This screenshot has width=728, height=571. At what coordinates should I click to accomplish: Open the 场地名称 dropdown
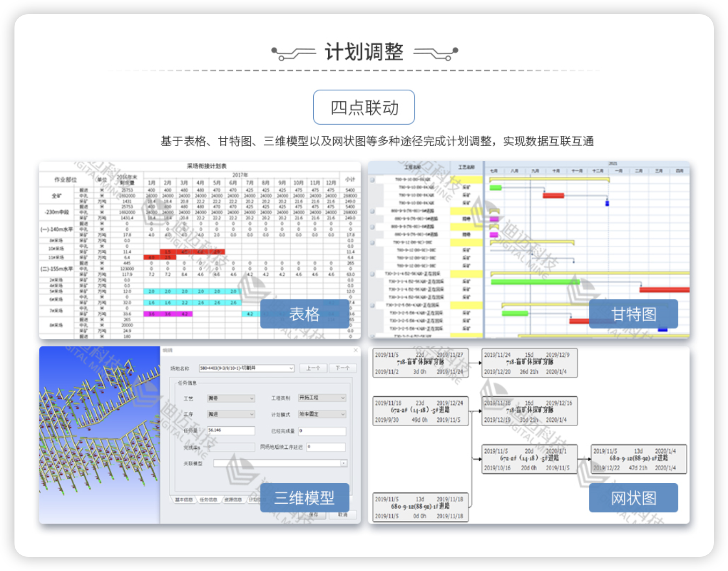pyautogui.click(x=291, y=368)
